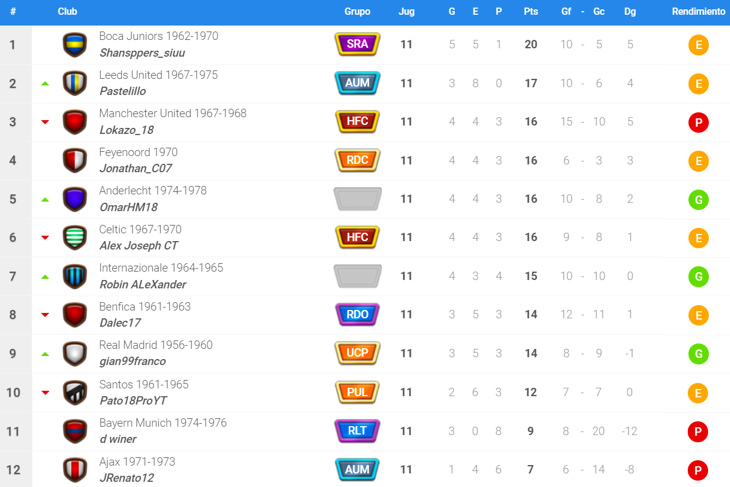
Task: Open player profile Shansppers_siuu
Action: (x=142, y=53)
